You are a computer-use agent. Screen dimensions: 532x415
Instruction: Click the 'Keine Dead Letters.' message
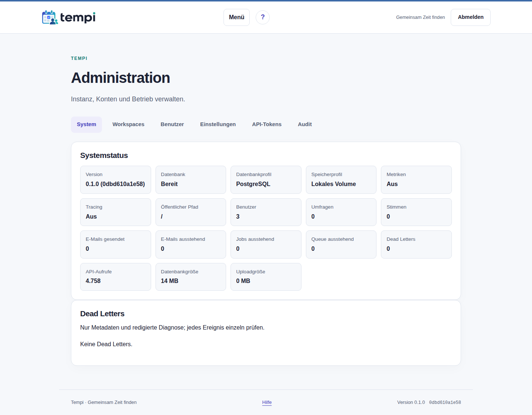click(x=106, y=344)
